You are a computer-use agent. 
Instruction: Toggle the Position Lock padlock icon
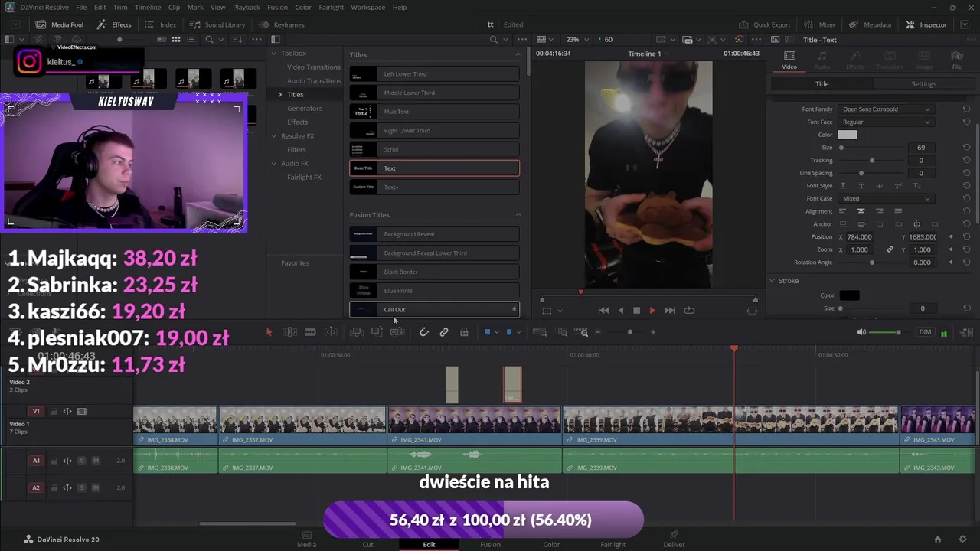464,332
